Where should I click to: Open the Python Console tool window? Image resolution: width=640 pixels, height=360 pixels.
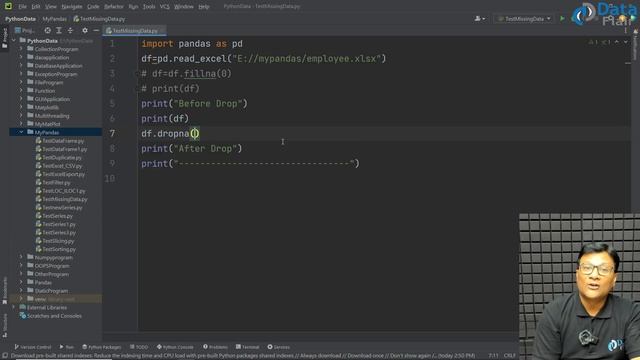point(175,347)
